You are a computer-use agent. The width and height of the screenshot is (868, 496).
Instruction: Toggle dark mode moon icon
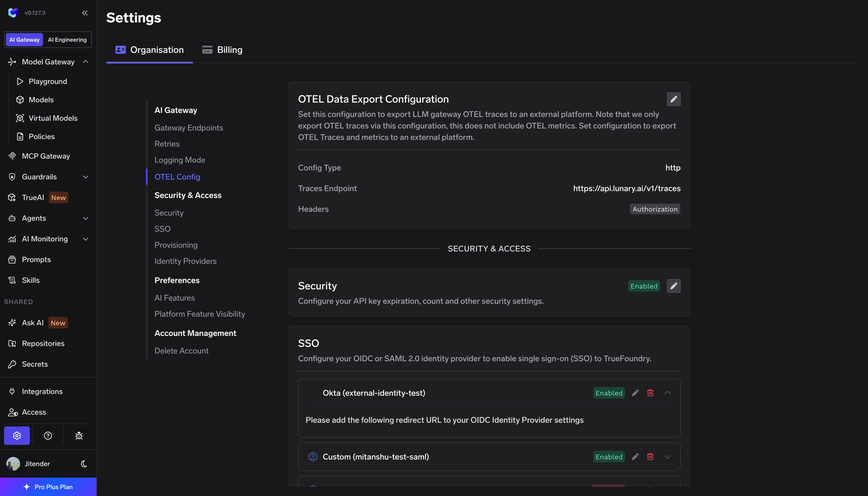[x=84, y=464]
